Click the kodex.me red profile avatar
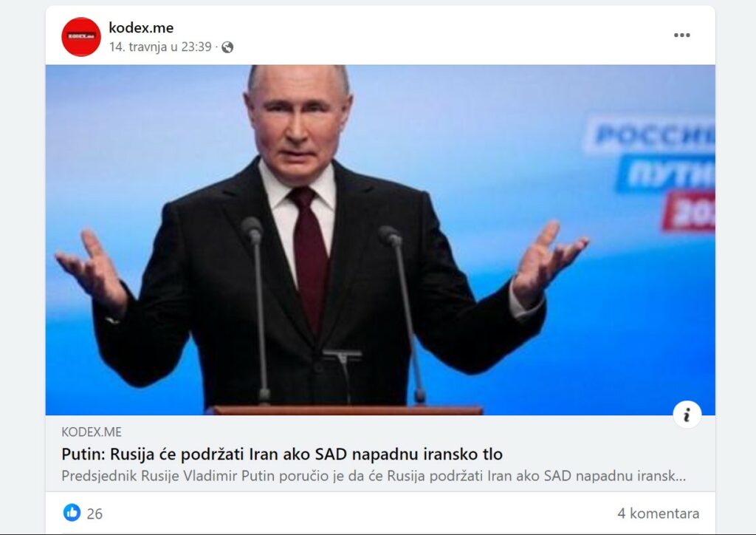The width and height of the screenshot is (756, 535). [81, 37]
